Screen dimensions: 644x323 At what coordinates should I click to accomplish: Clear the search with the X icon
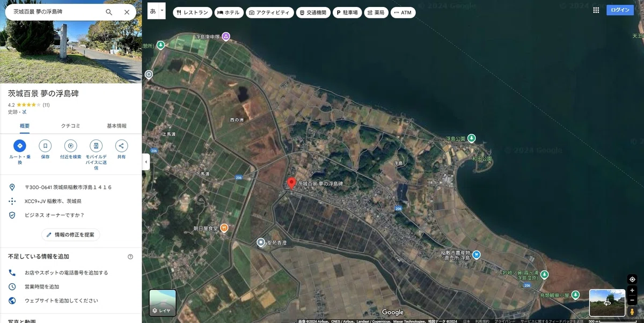(x=127, y=12)
